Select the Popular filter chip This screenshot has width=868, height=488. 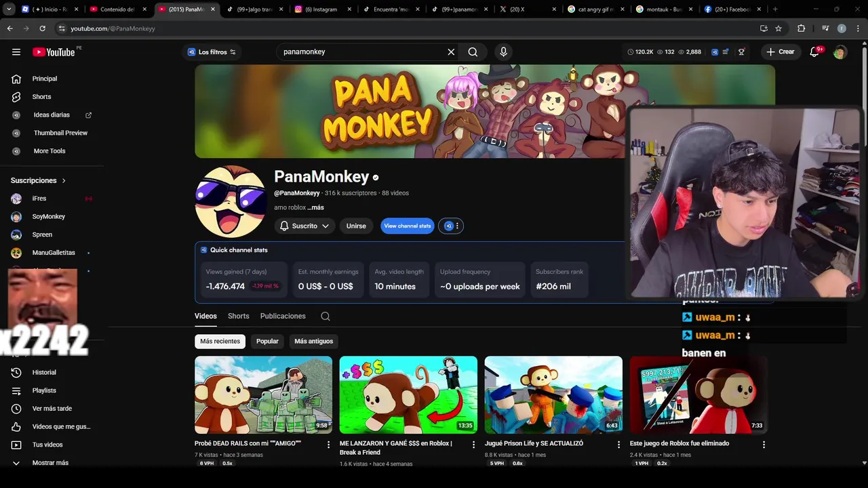coord(267,341)
